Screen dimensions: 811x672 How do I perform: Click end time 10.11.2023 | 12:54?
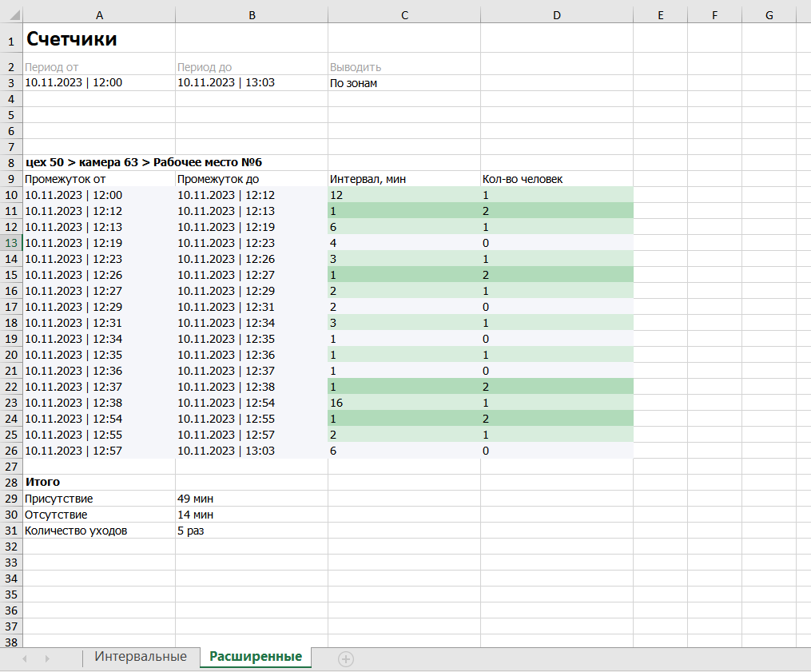coord(252,403)
